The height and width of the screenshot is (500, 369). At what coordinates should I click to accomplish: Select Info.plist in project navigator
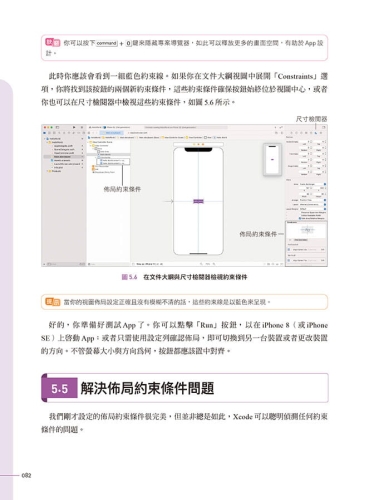(x=58, y=168)
